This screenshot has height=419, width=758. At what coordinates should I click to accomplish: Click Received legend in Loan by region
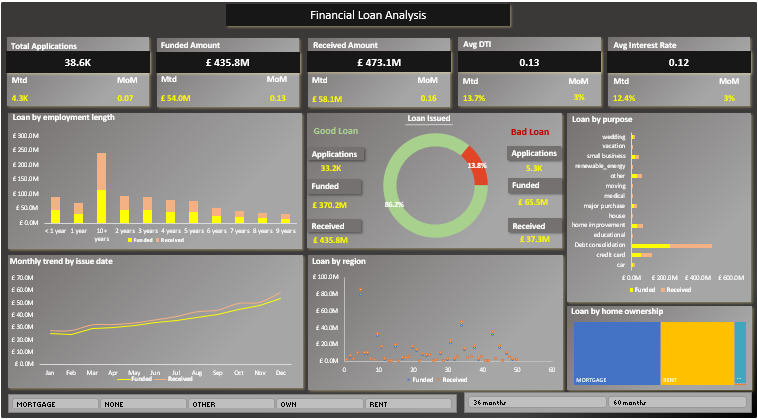click(x=452, y=380)
